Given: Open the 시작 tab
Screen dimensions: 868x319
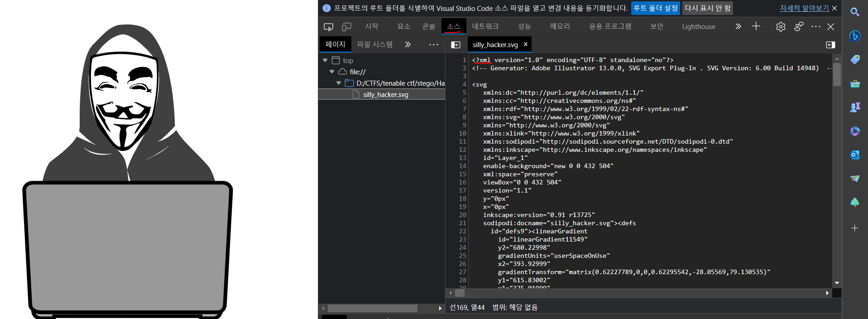Looking at the screenshot, I should pos(372,26).
